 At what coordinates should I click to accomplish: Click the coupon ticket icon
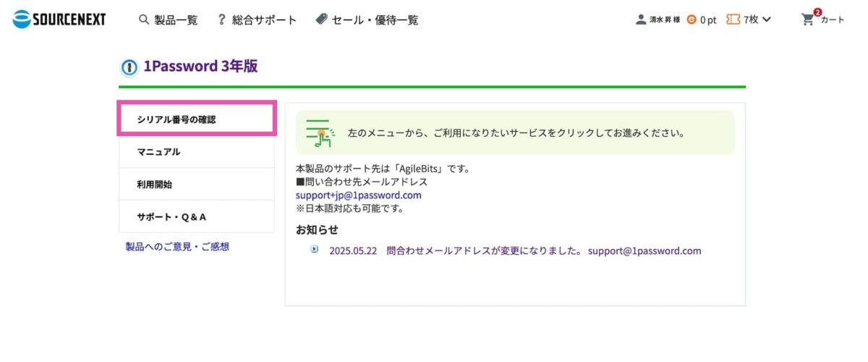[733, 20]
